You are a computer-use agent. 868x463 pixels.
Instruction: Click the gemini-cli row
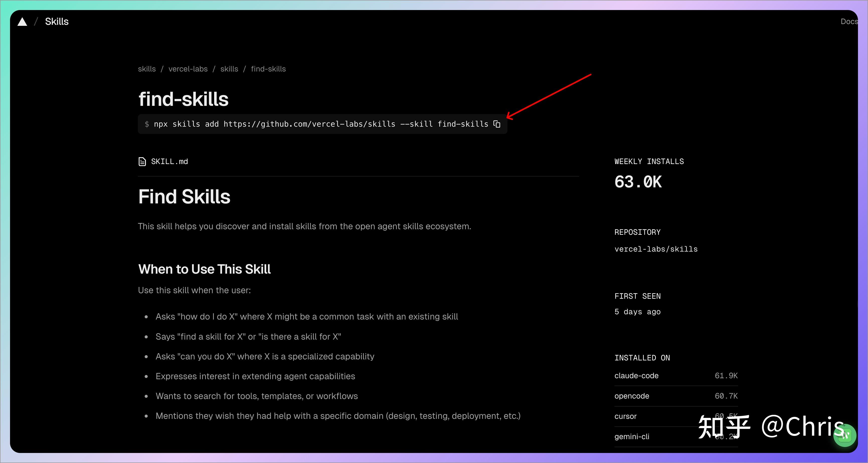pyautogui.click(x=676, y=437)
